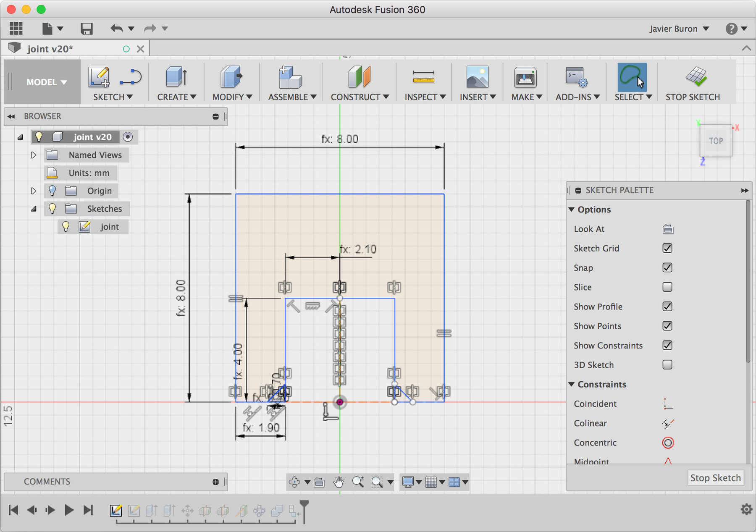Enable the 3D Sketch checkbox

click(x=667, y=364)
